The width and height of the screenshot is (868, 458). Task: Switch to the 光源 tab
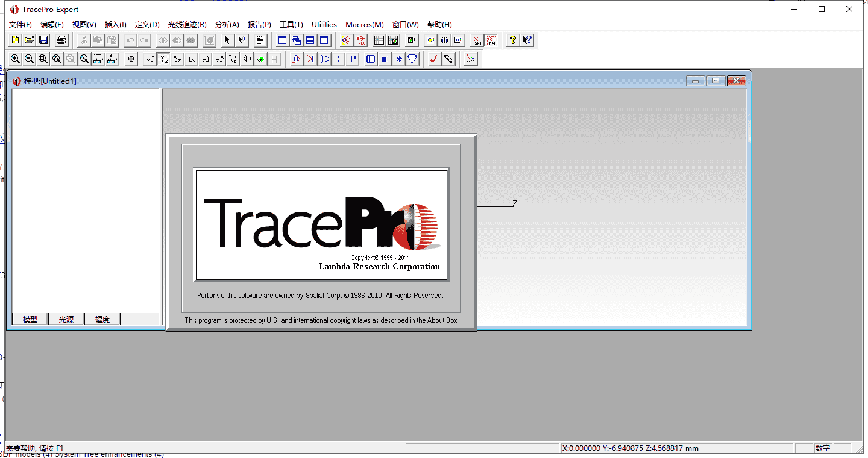tap(66, 319)
